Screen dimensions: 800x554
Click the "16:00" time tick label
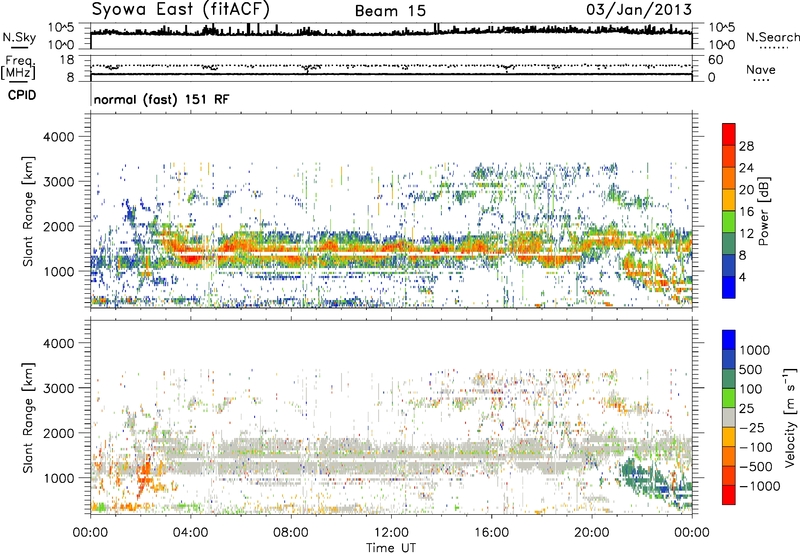click(491, 532)
